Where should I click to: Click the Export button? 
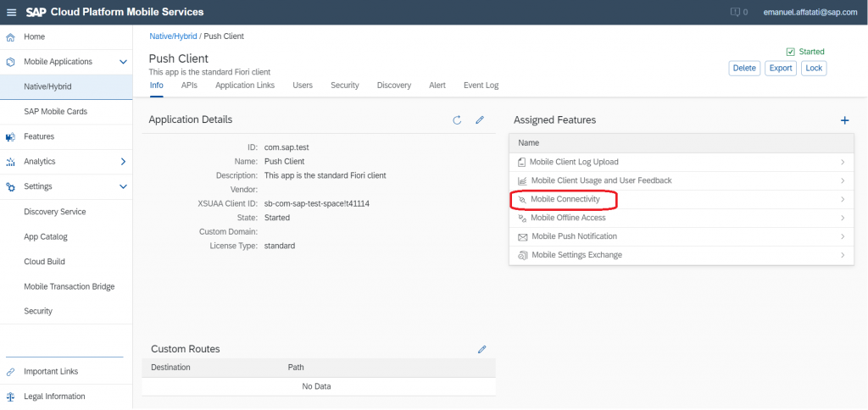(781, 68)
